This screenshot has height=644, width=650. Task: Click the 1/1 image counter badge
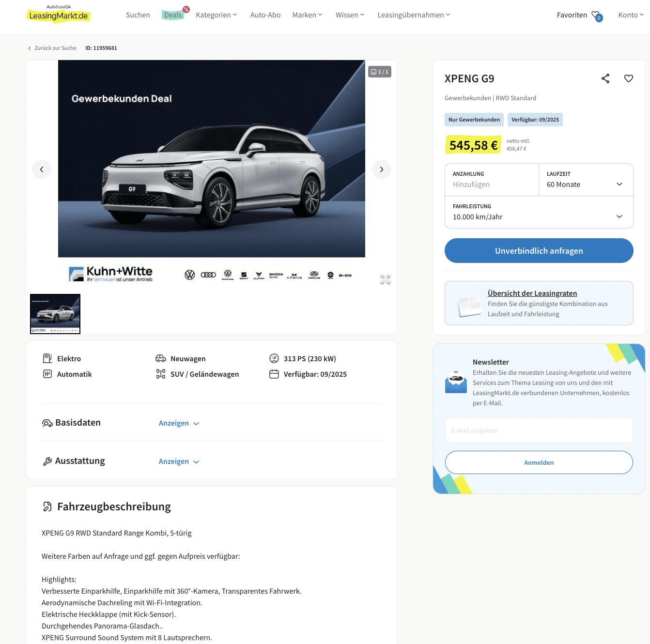click(x=380, y=72)
